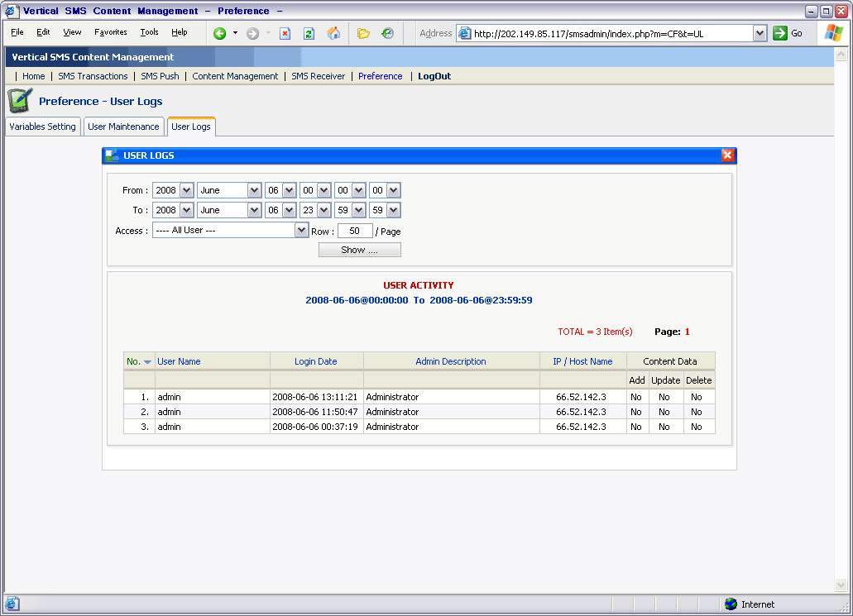Image resolution: width=853 pixels, height=616 pixels.
Task: Click the browser Back arrow button
Action: click(220, 33)
